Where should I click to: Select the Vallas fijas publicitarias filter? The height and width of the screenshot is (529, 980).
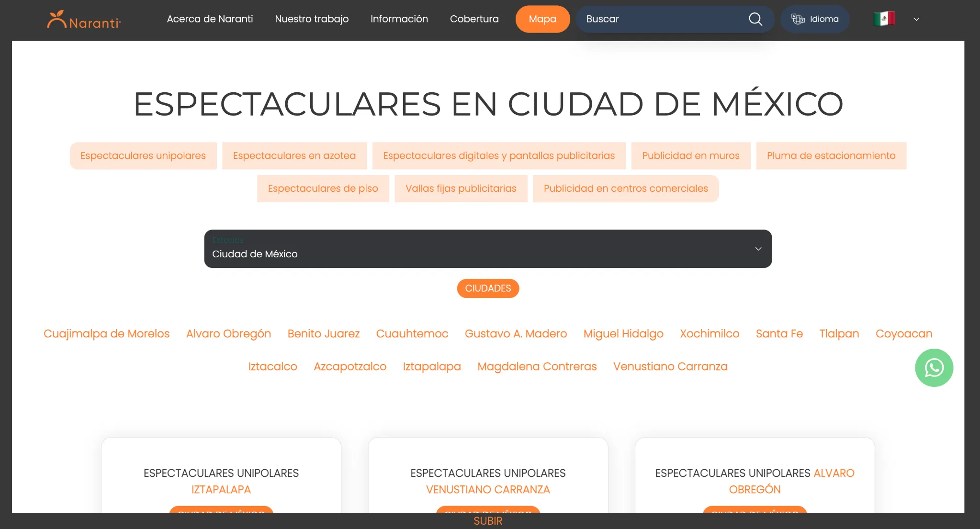pos(461,188)
